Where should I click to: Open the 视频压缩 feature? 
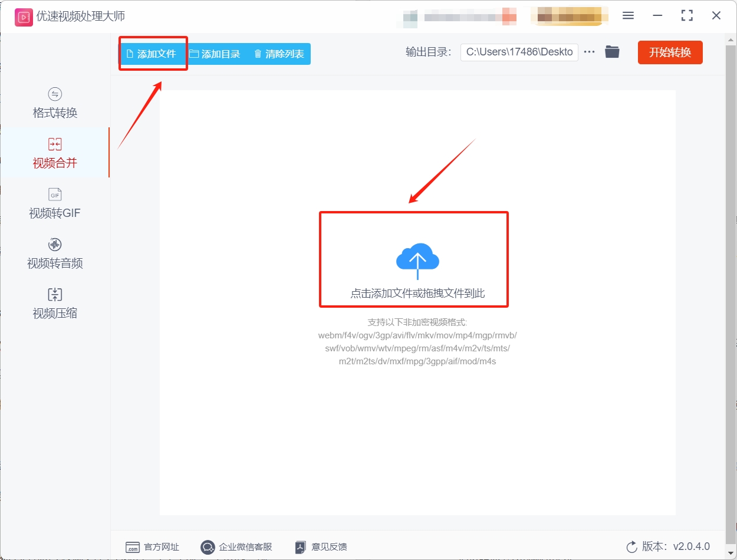[55, 304]
